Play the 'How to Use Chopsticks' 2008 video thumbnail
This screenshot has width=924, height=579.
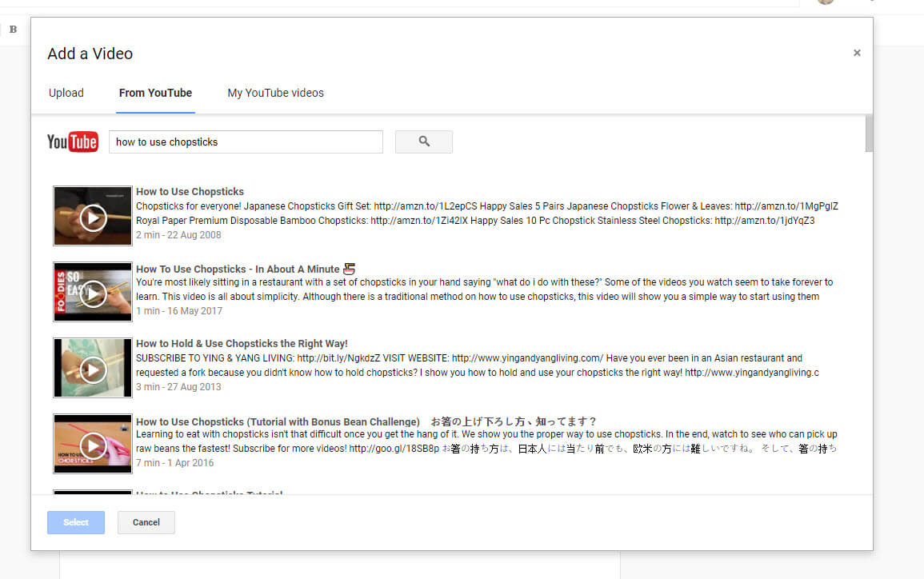(x=93, y=216)
